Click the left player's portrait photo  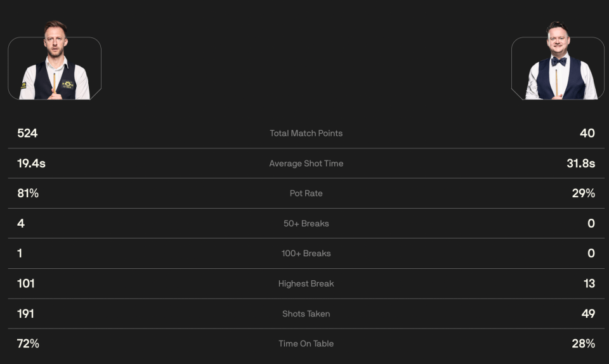55,60
